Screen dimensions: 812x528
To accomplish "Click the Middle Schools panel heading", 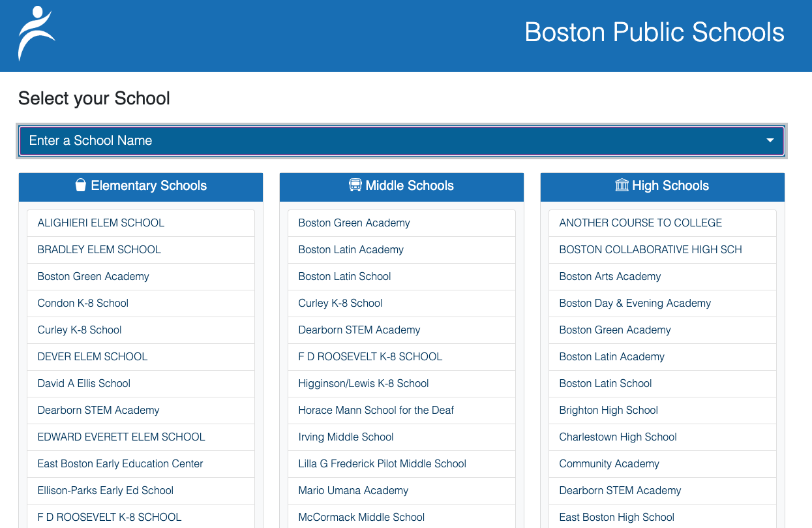I will point(402,187).
